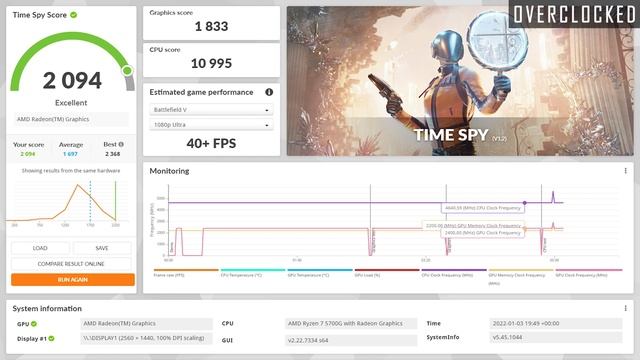Screen dimensions: 640x360
Task: Click the AMD Radeon(TM) Graphics label under the gauge
Action: coord(71,119)
